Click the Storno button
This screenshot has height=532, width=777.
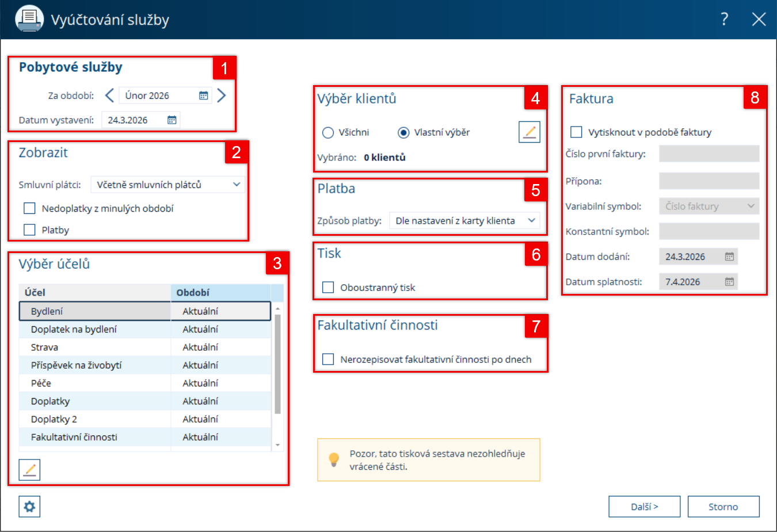tap(723, 507)
